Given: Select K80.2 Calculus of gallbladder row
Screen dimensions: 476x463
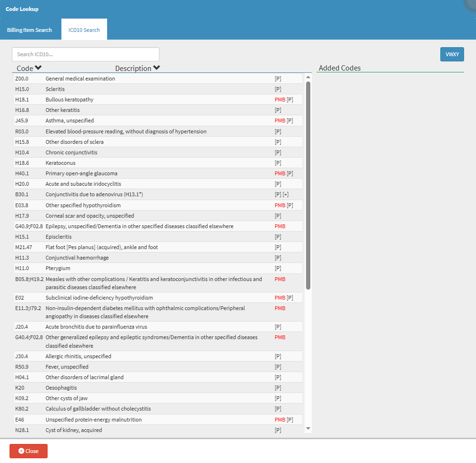Looking at the screenshot, I should pyautogui.click(x=158, y=409).
